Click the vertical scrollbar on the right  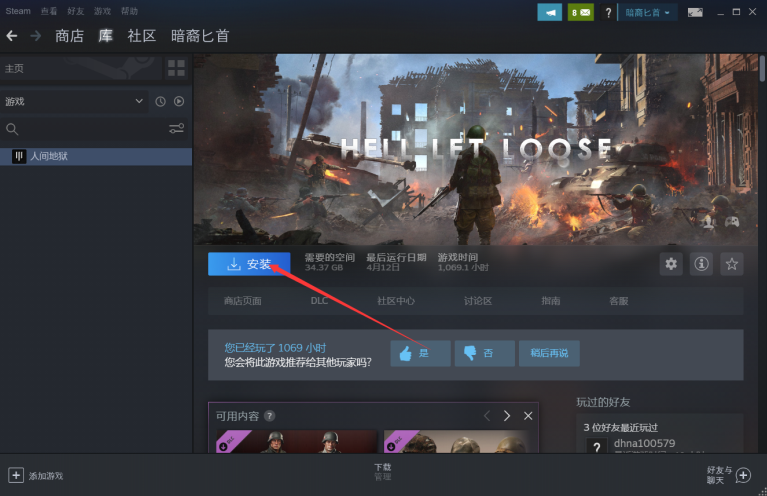coord(762,69)
